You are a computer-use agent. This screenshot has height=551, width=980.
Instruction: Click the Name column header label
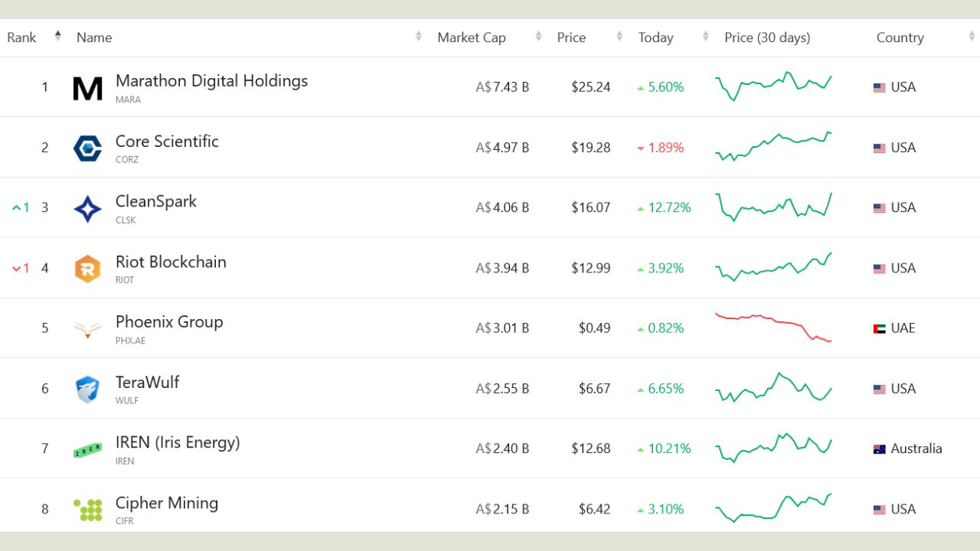94,37
